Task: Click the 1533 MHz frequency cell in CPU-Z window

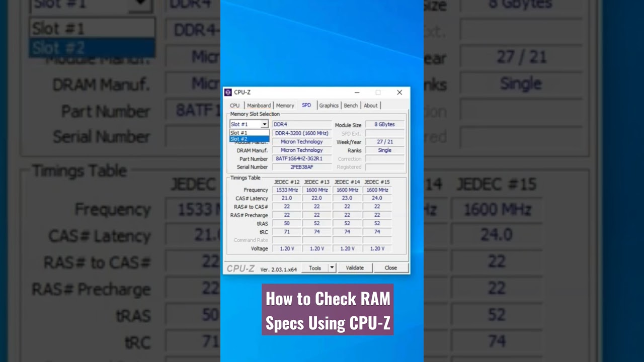Action: tap(287, 190)
